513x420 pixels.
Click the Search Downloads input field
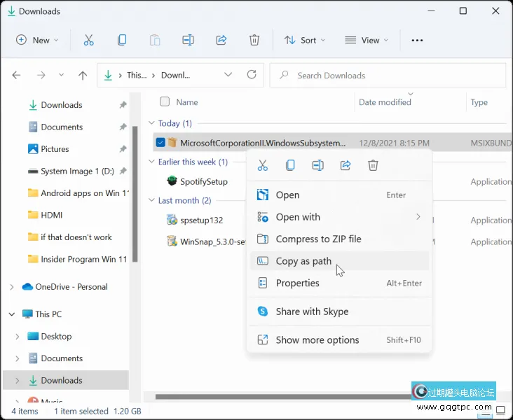tap(392, 76)
